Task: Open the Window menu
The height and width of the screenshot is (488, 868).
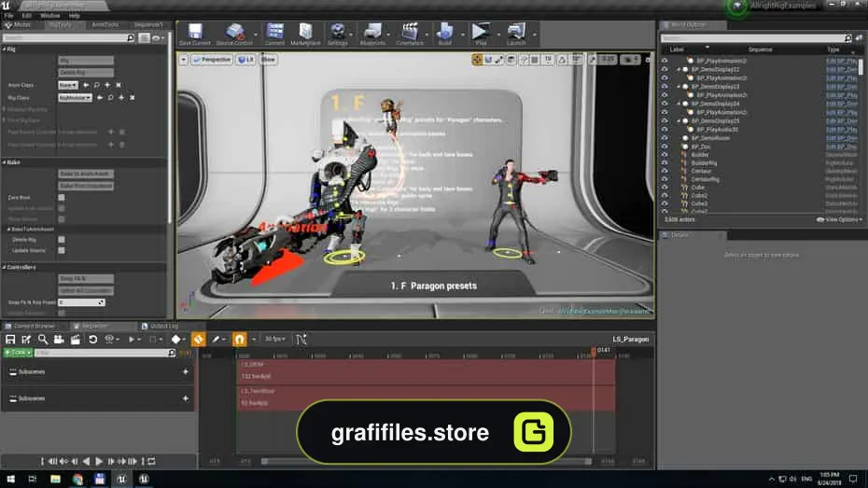Action: pos(49,16)
